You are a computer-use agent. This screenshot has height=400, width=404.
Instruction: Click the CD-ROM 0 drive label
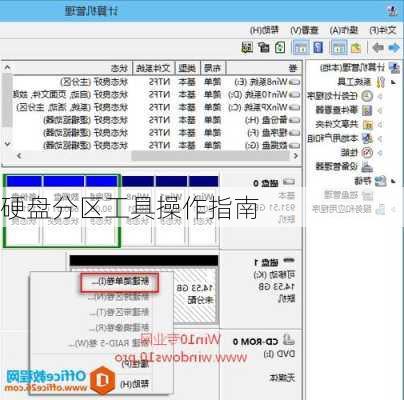[x=255, y=342]
